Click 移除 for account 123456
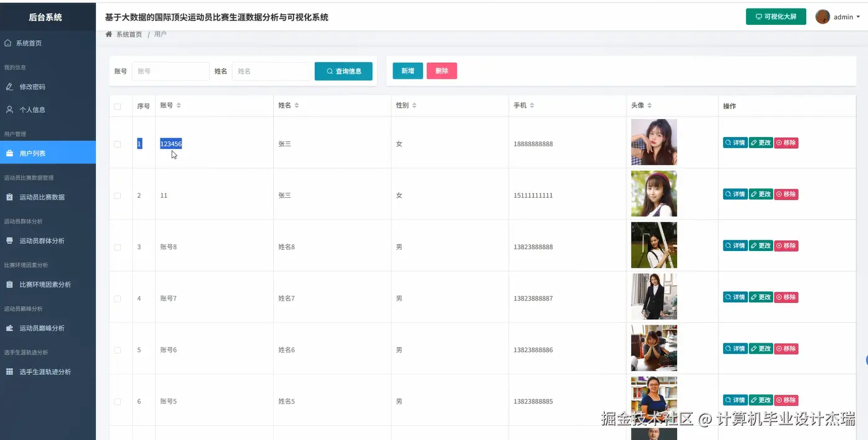 point(786,143)
